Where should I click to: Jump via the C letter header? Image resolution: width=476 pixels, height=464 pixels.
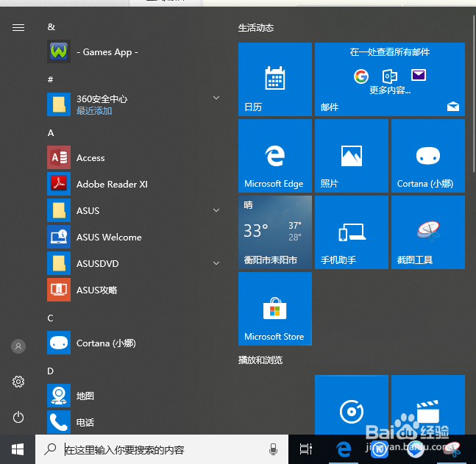pos(50,318)
